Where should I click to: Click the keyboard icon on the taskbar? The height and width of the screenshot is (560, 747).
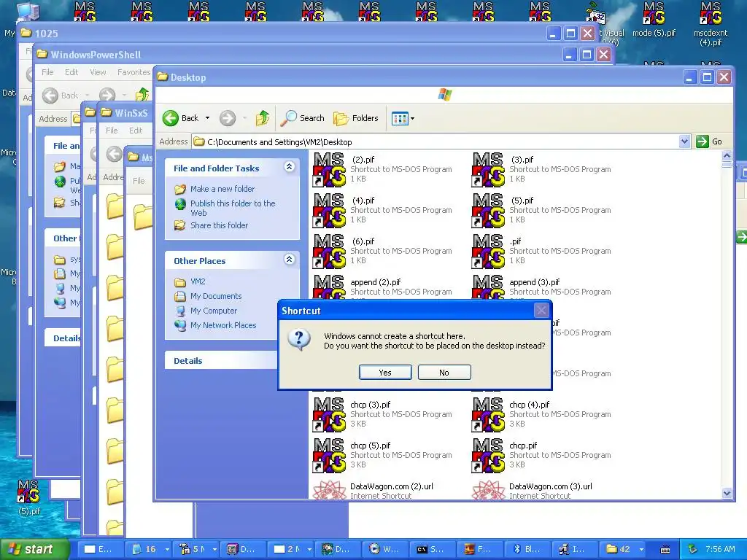[665, 550]
